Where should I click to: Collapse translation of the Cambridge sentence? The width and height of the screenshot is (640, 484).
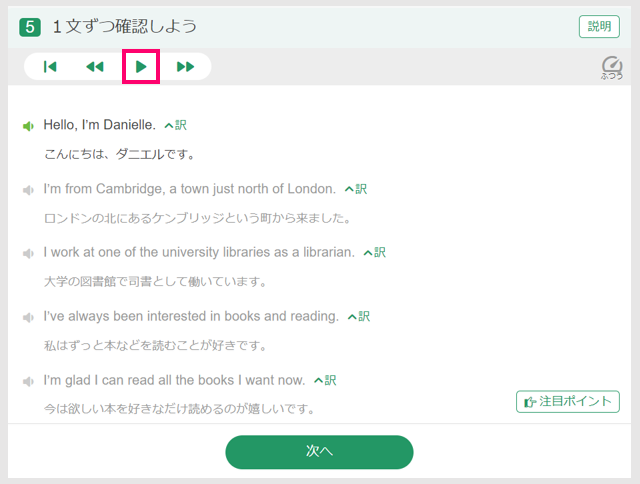tap(356, 189)
